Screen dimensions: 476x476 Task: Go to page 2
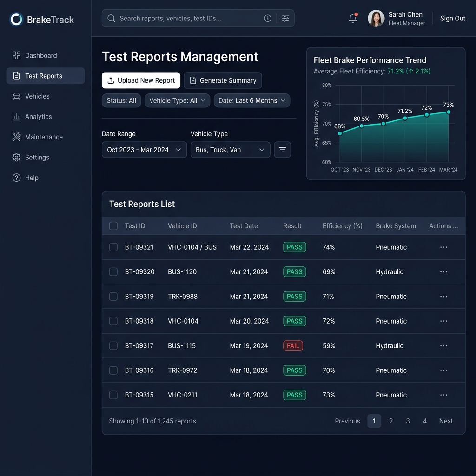pyautogui.click(x=391, y=421)
